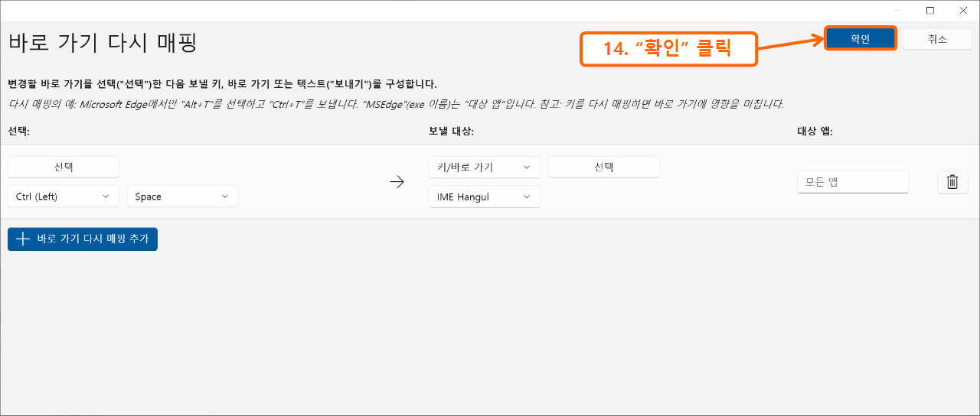The width and height of the screenshot is (980, 416).
Task: Minimize the remap shortcuts window
Action: (898, 10)
